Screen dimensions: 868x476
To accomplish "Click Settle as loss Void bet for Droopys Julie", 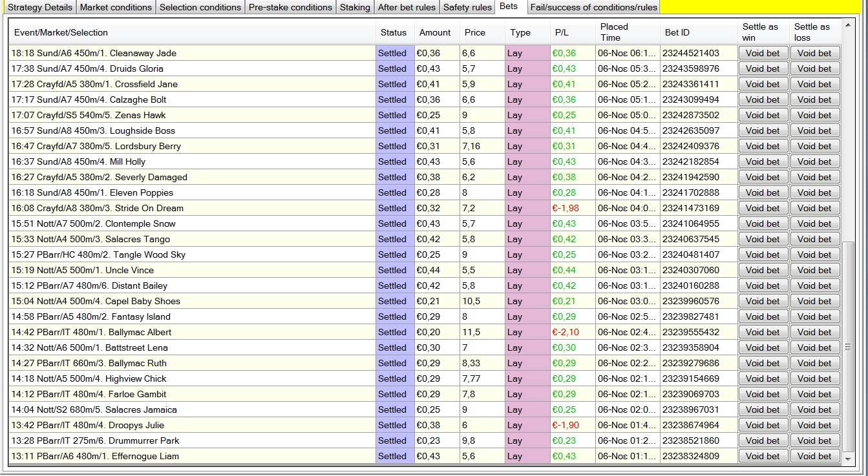I will coord(814,425).
